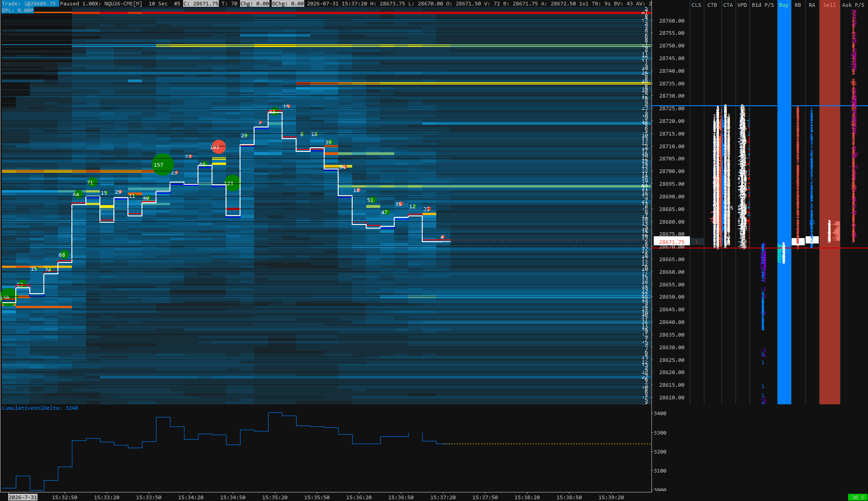Click the CTA column header
The width and height of the screenshot is (868, 501).
tap(728, 5)
